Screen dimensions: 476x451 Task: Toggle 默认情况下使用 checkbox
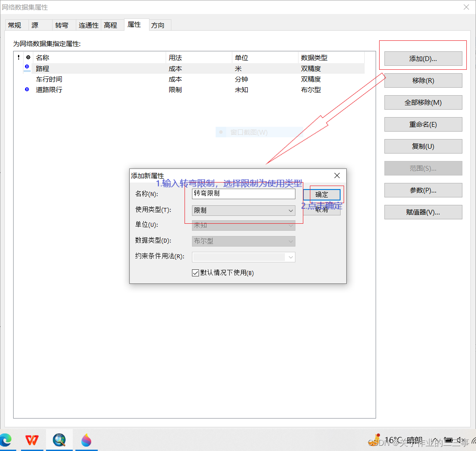(x=195, y=272)
